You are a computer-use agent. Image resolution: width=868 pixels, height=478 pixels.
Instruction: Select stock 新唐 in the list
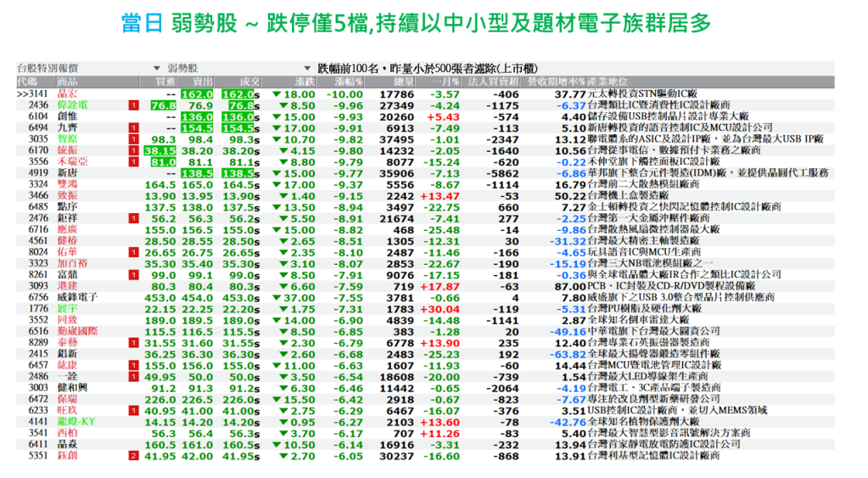pyautogui.click(x=67, y=172)
